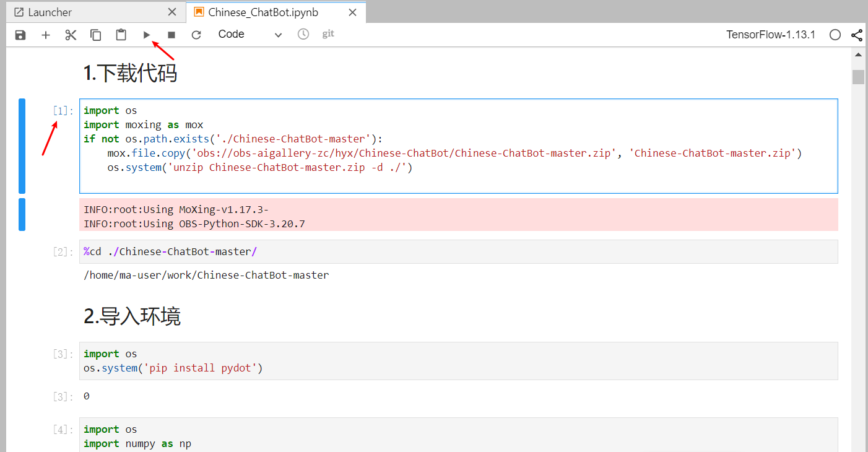Collapse the INFO output using its blue bar
The width and height of the screenshot is (868, 452).
coord(22,214)
